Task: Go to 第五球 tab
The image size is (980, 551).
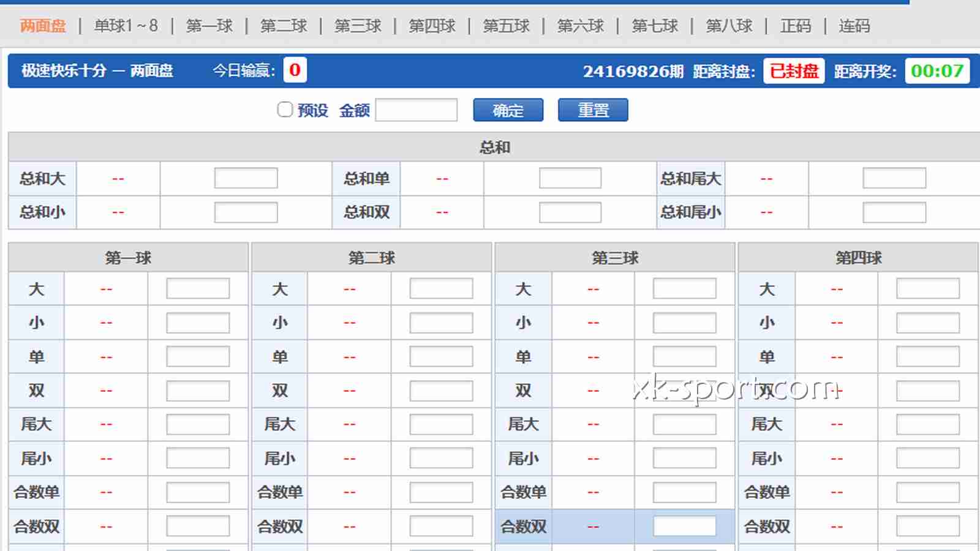Action: point(506,26)
